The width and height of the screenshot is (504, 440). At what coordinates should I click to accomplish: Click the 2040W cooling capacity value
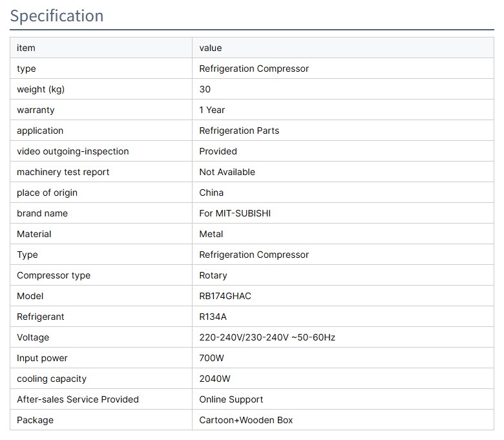click(x=215, y=379)
